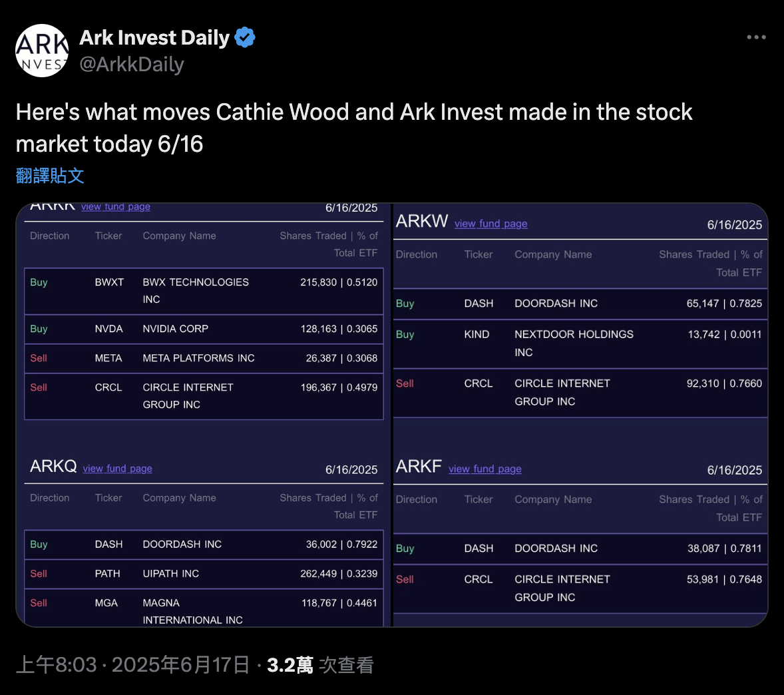The height and width of the screenshot is (695, 784).
Task: Open the ARKF "view fund page" link
Action: click(x=485, y=469)
